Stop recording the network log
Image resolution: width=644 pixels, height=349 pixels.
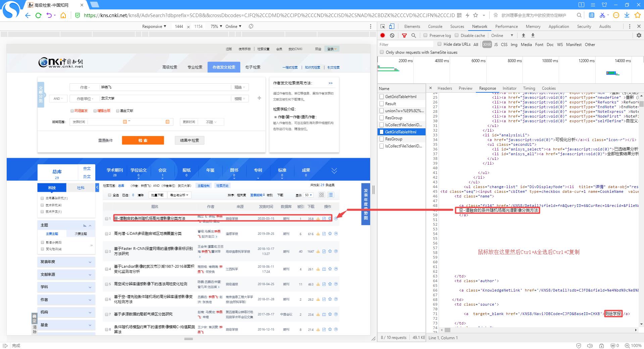(x=383, y=35)
